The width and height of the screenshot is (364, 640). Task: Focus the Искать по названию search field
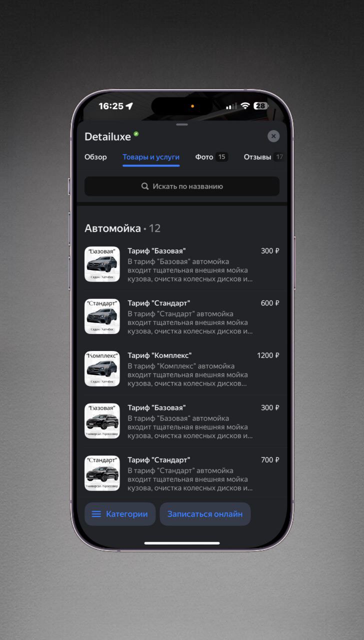182,186
